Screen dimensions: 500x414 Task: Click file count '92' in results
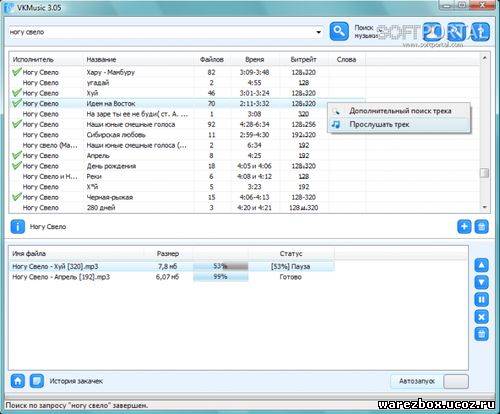pos(211,124)
